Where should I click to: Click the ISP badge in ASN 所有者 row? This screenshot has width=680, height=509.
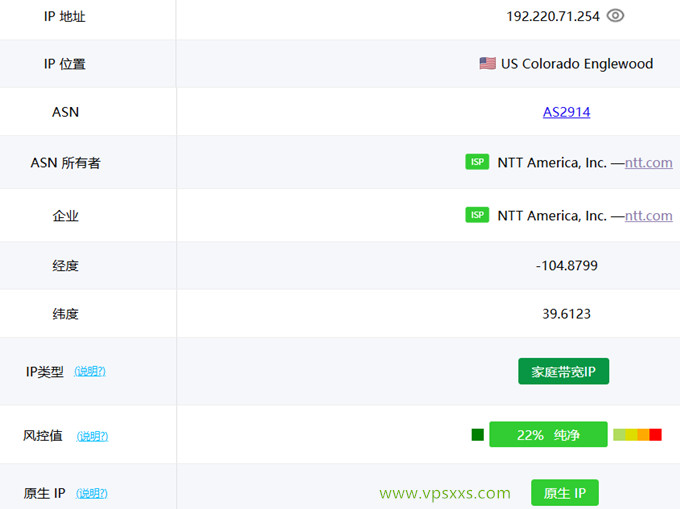[x=477, y=162]
